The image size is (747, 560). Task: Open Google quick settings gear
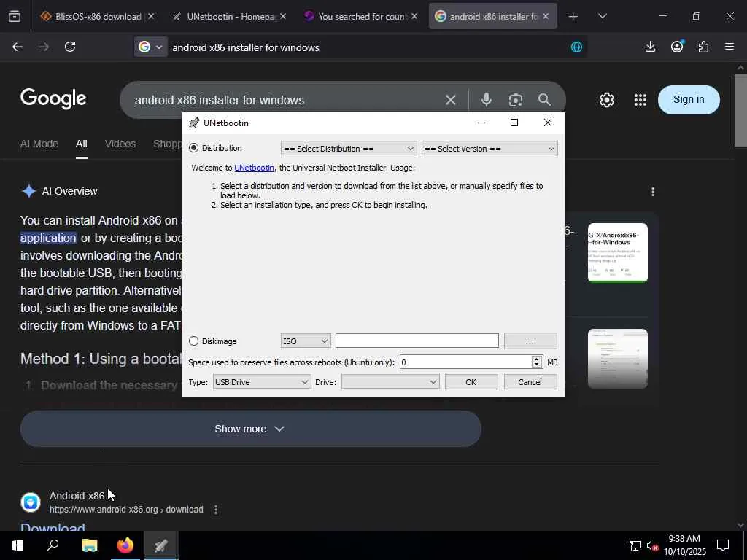606,100
